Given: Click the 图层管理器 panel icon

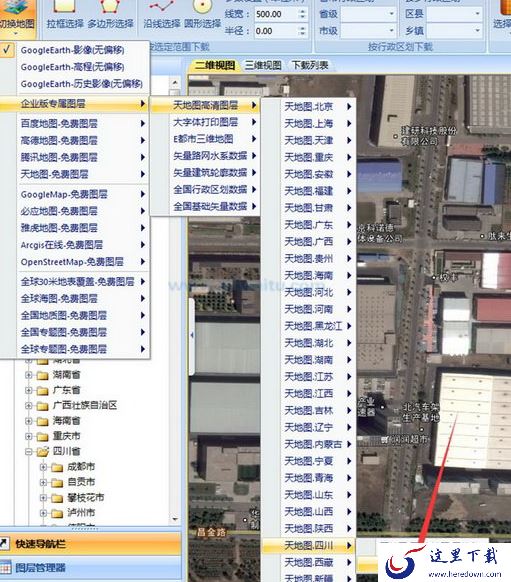Looking at the screenshot, I should [5, 568].
